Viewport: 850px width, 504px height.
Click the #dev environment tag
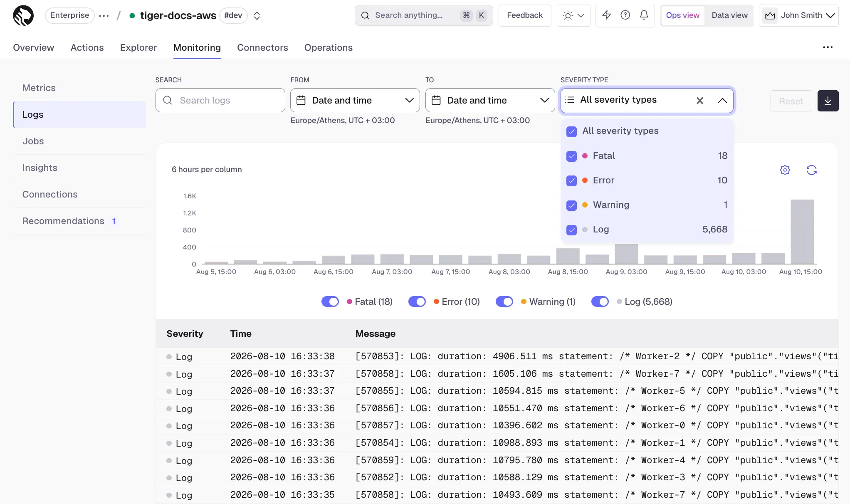(233, 15)
